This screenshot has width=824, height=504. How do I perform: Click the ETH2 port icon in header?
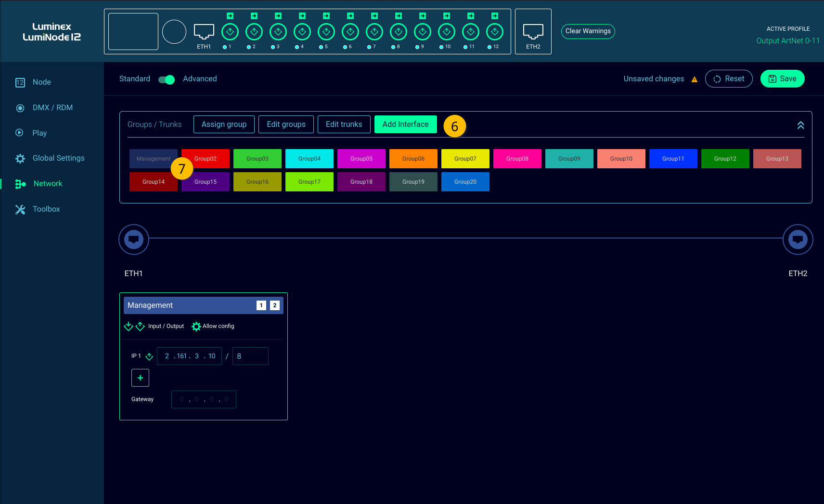point(533,32)
